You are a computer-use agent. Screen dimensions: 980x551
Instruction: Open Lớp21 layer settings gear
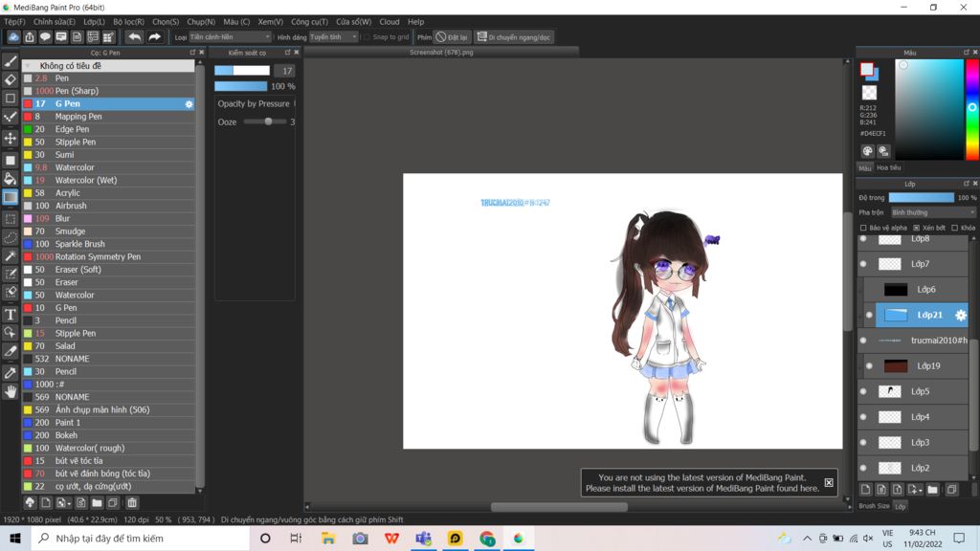click(961, 316)
